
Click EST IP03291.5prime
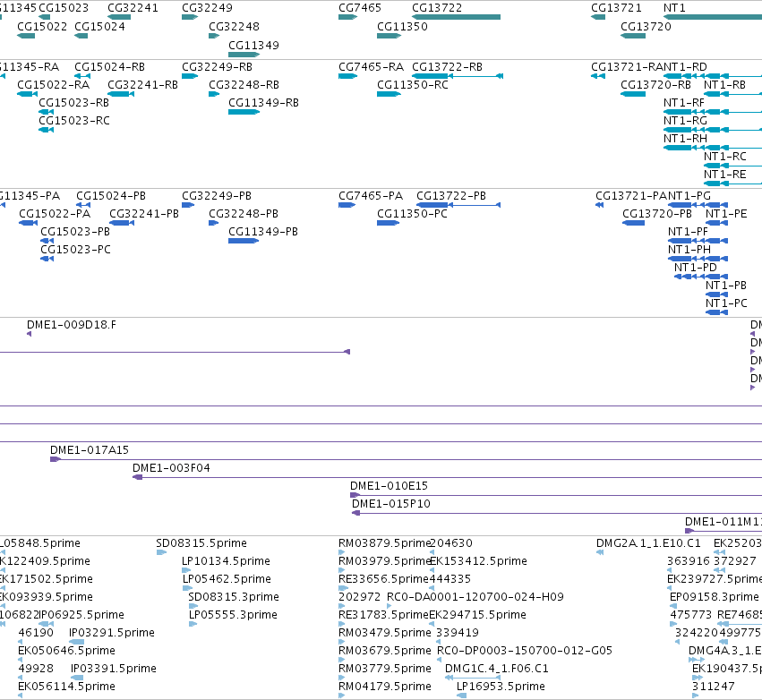[111, 633]
